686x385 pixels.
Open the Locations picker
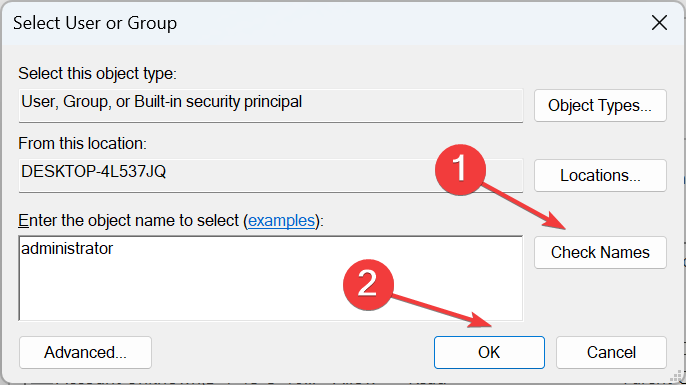tap(600, 175)
